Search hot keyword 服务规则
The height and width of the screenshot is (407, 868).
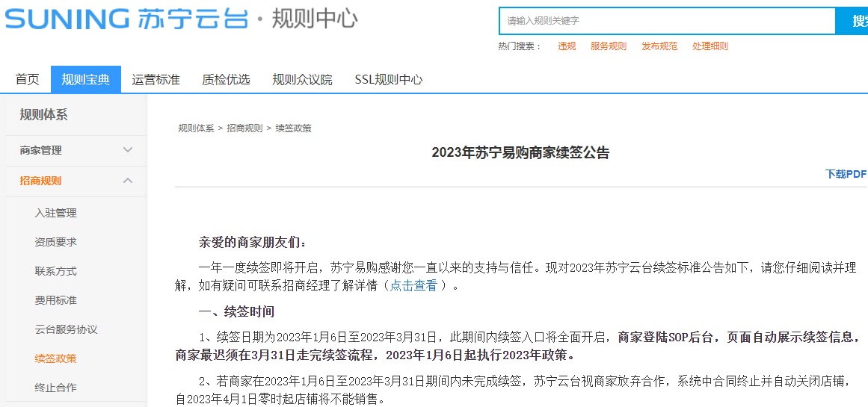click(609, 46)
